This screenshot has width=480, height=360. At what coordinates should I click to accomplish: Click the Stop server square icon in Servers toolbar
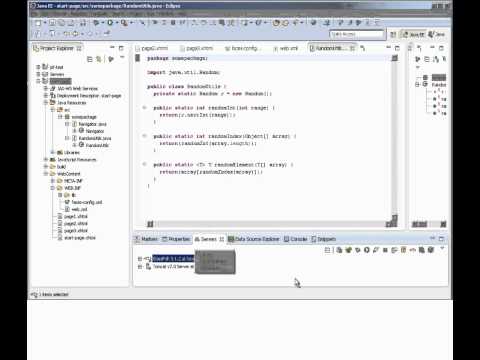(385, 250)
